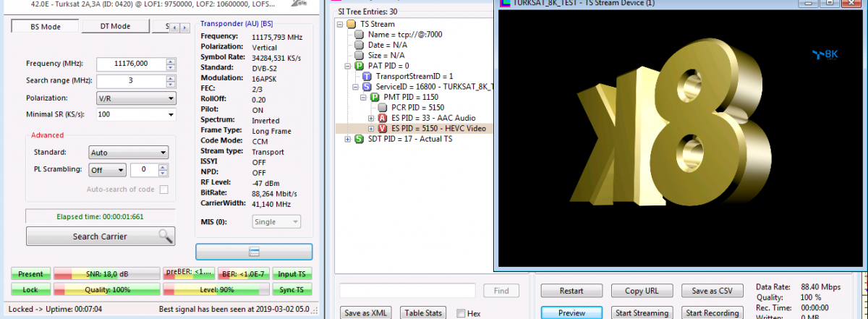
Task: Click the gray icon beside Size = N/A
Action: coord(359,55)
